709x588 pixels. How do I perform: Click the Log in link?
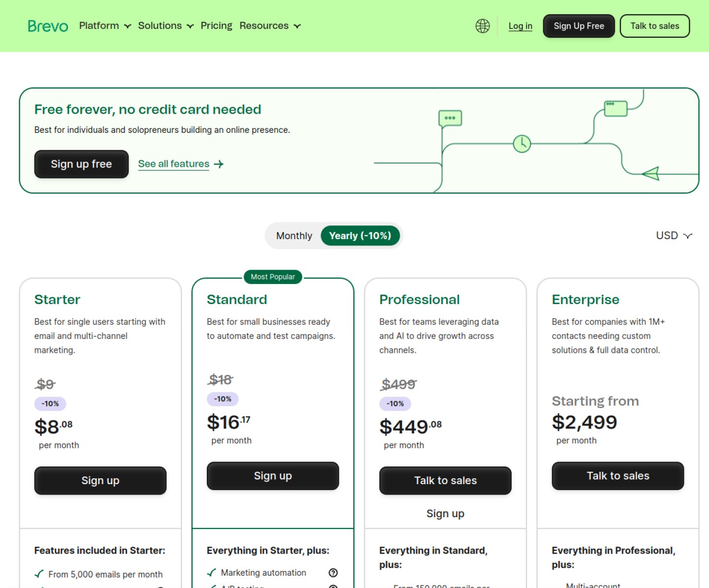tap(520, 26)
